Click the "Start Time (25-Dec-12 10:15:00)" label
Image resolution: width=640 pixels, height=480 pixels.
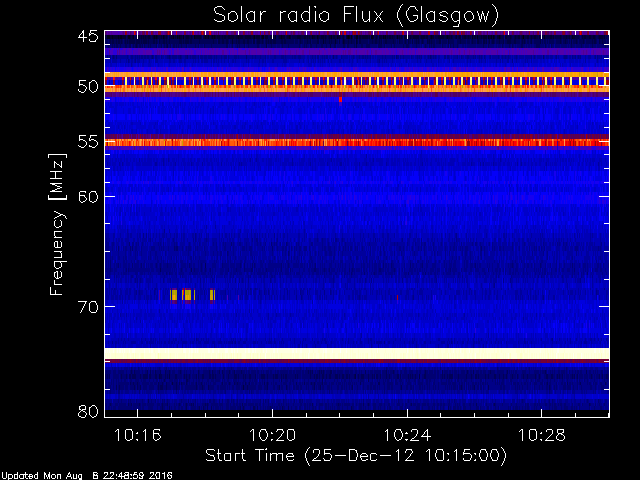click(x=356, y=456)
